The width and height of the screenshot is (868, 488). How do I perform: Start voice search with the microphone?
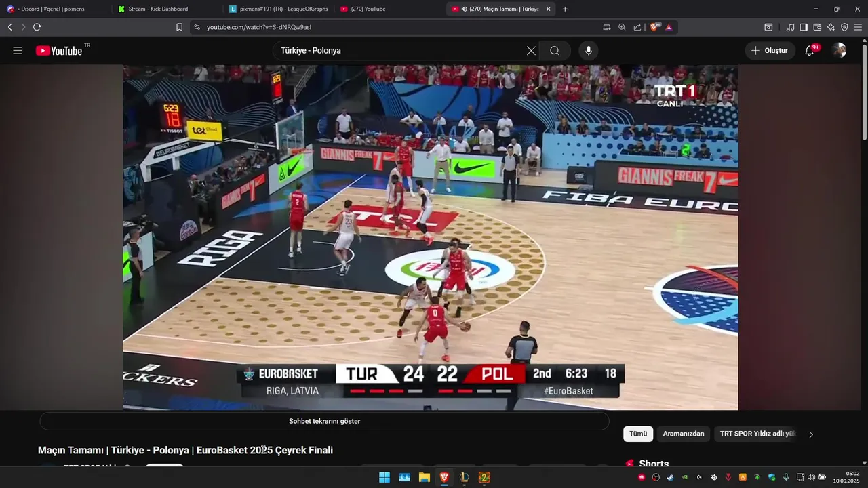[589, 51]
